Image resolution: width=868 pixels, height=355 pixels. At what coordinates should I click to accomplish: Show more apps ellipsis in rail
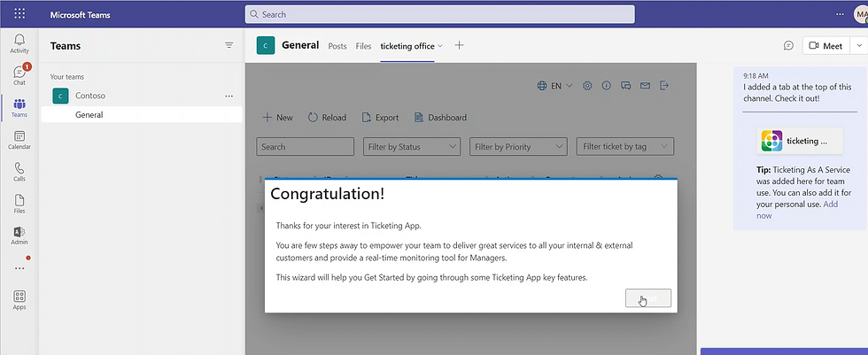19,268
